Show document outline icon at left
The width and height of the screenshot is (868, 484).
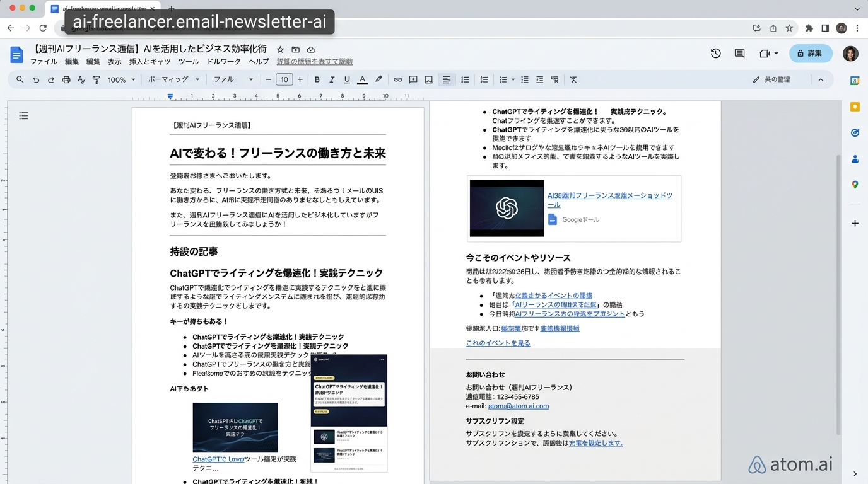[23, 116]
